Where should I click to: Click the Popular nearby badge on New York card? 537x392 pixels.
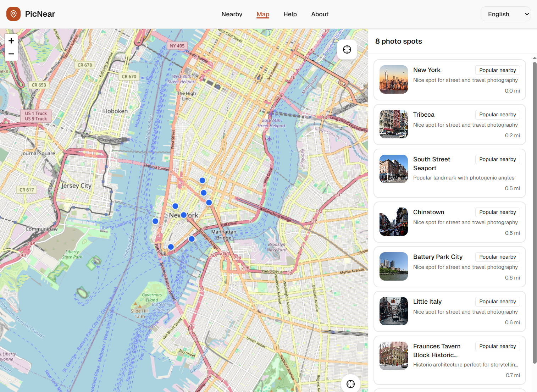point(498,70)
